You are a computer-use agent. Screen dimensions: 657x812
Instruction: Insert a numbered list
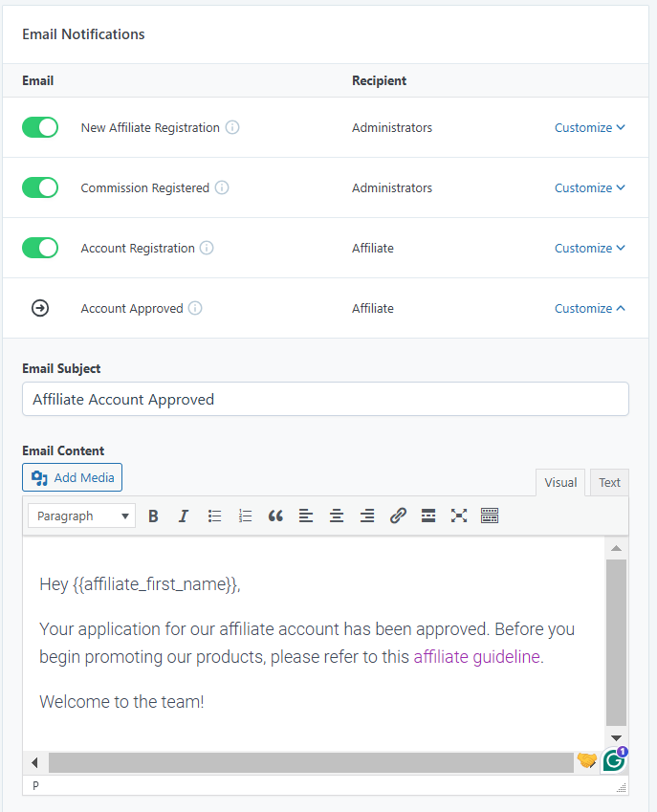(245, 516)
